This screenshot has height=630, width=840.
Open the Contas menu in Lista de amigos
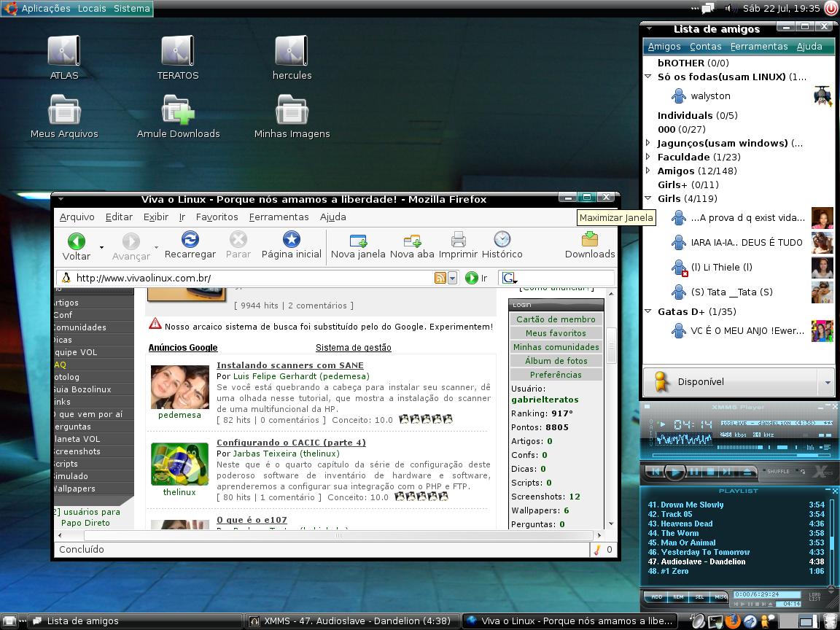click(706, 47)
